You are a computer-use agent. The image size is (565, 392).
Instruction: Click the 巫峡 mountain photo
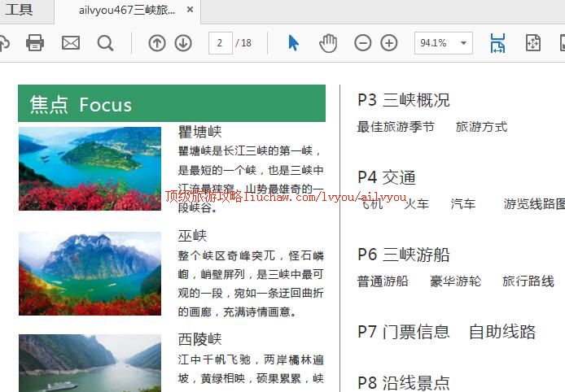click(90, 273)
